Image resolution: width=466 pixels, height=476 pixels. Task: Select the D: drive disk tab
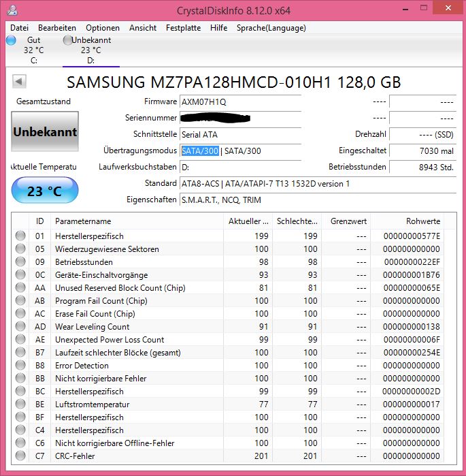pyautogui.click(x=91, y=50)
